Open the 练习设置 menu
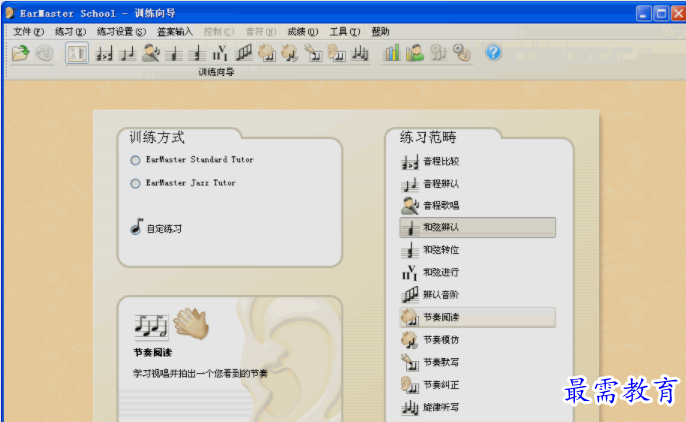Image resolution: width=686 pixels, height=422 pixels. 121,32
